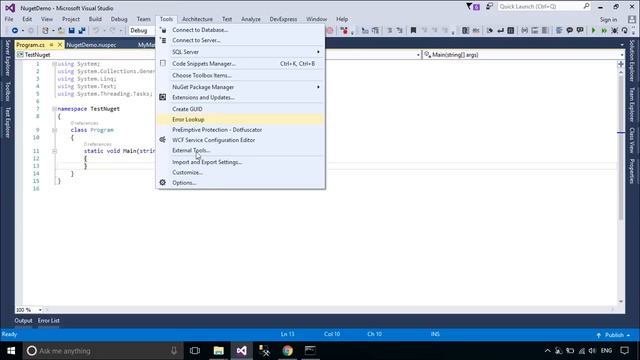Open the Output panel tab
Screen dimensions: 640x360
point(23,321)
